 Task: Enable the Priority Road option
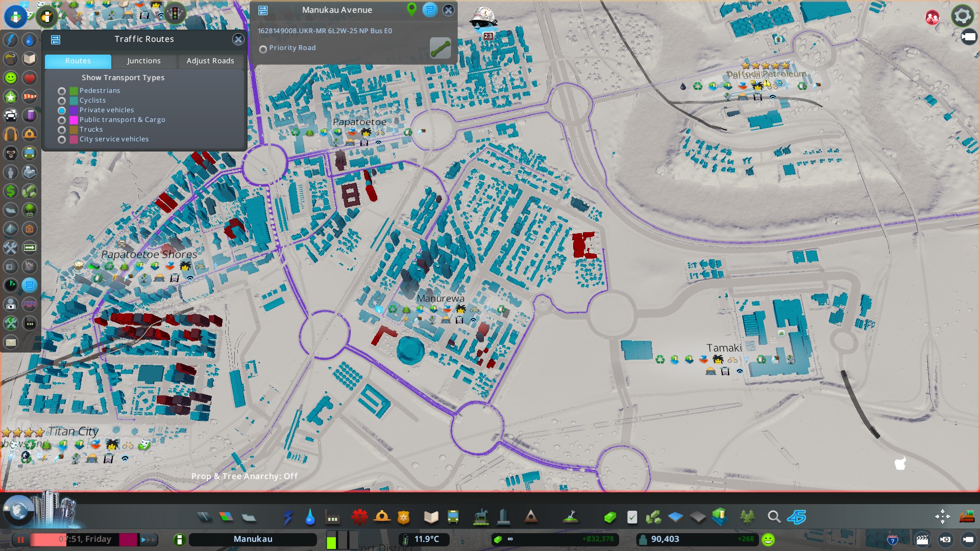click(263, 49)
